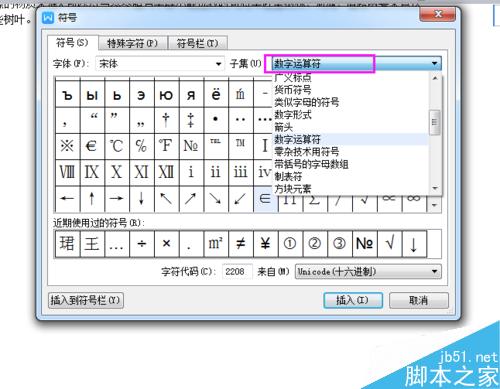Pick recent ≠ not-equal symbol

tap(241, 244)
